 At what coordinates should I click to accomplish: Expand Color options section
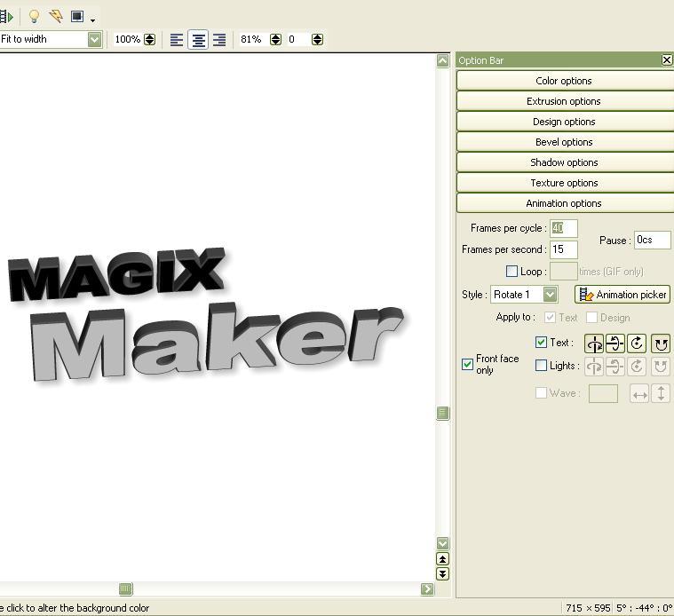pyautogui.click(x=565, y=81)
